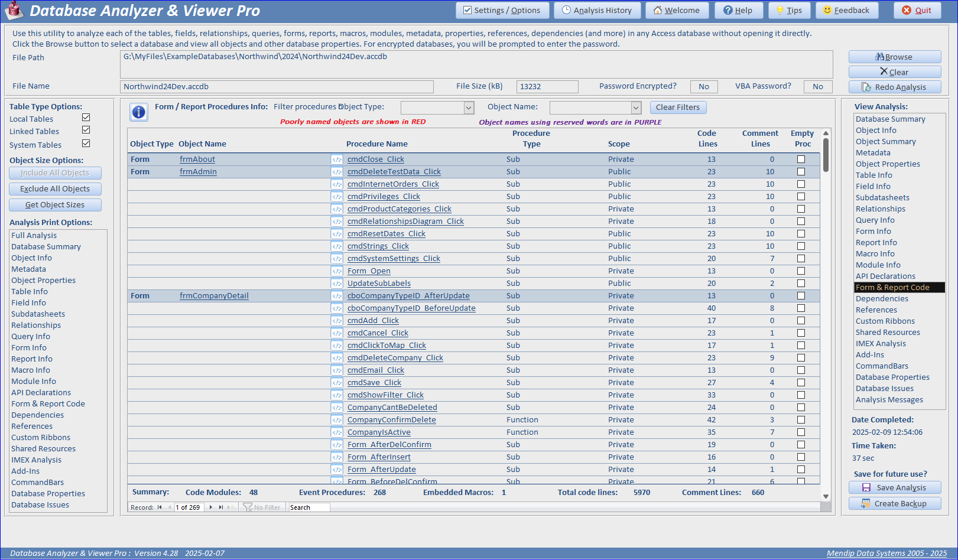
Task: Open code view icon for cmdSave_Click
Action: [x=337, y=383]
